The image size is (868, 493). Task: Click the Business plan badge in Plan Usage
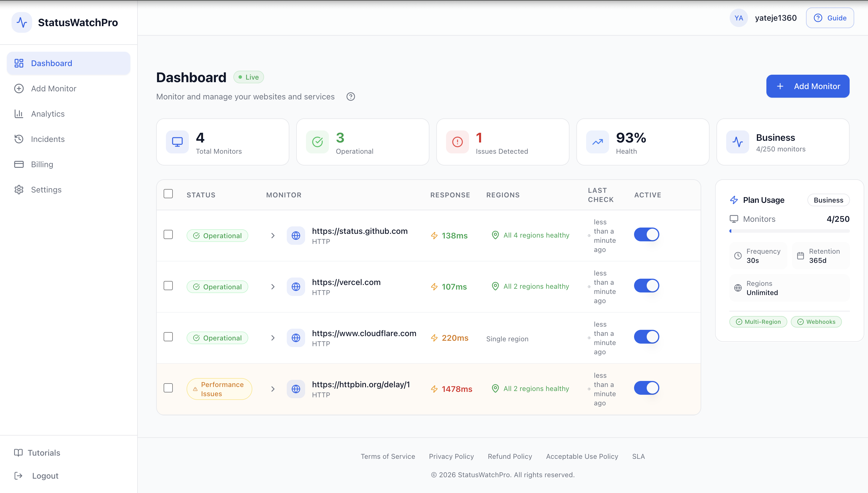828,200
